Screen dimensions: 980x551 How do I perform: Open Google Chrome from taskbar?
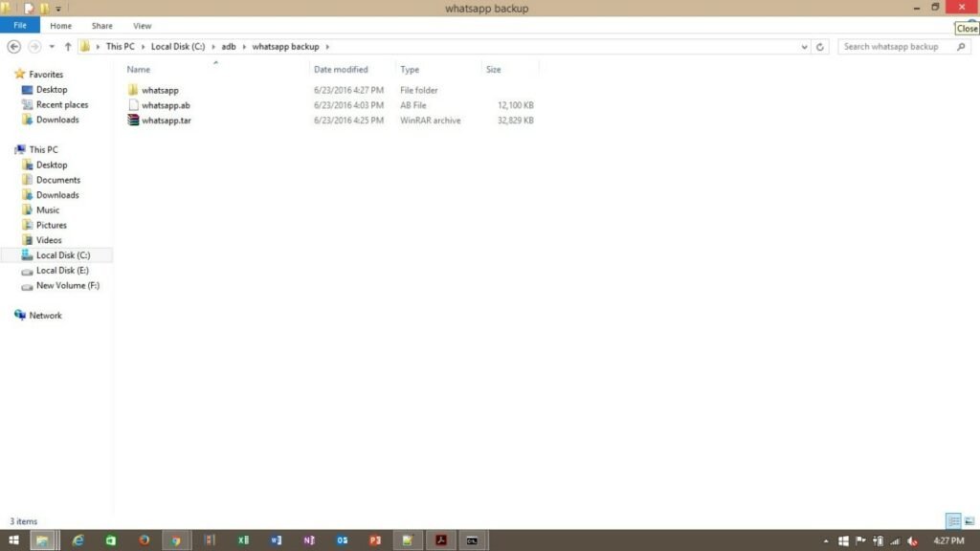tap(176, 540)
